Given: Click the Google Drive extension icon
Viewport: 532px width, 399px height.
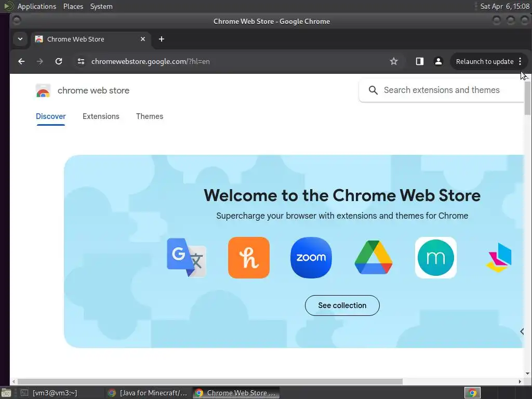Looking at the screenshot, I should (374, 258).
